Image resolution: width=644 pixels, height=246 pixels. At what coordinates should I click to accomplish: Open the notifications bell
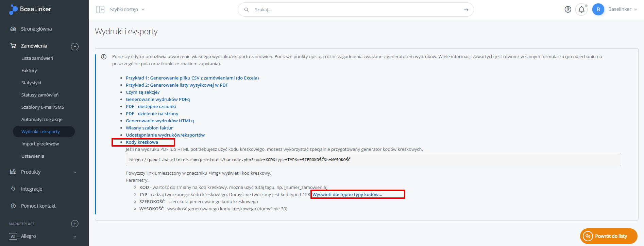coord(581,9)
